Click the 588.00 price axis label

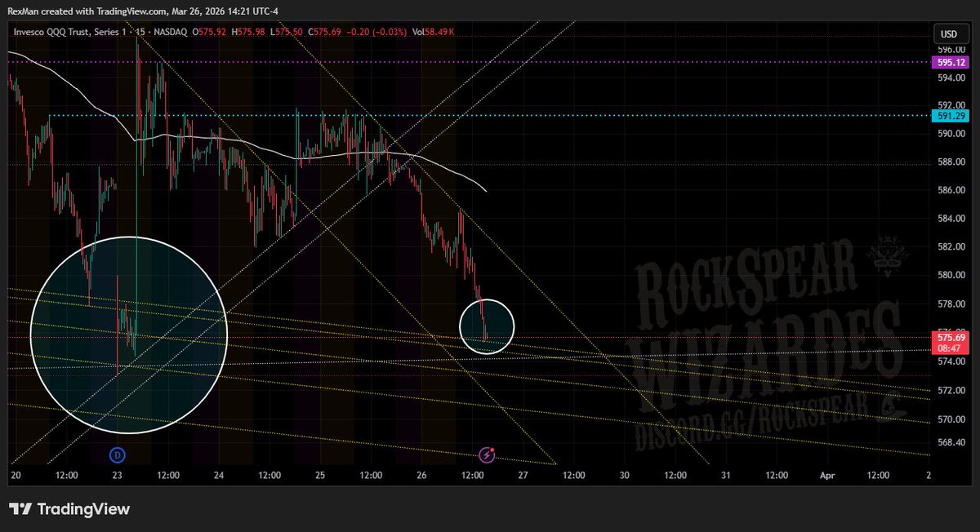click(x=950, y=162)
